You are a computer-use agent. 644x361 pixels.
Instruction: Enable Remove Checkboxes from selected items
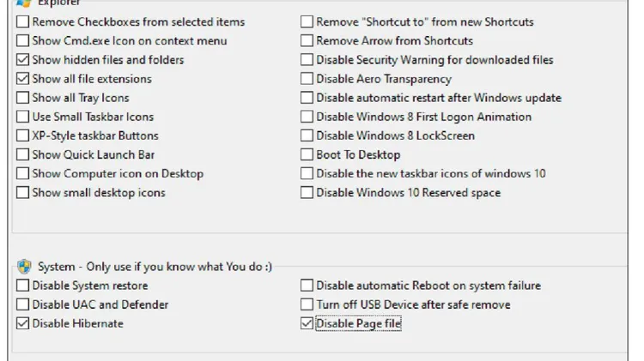pos(22,21)
